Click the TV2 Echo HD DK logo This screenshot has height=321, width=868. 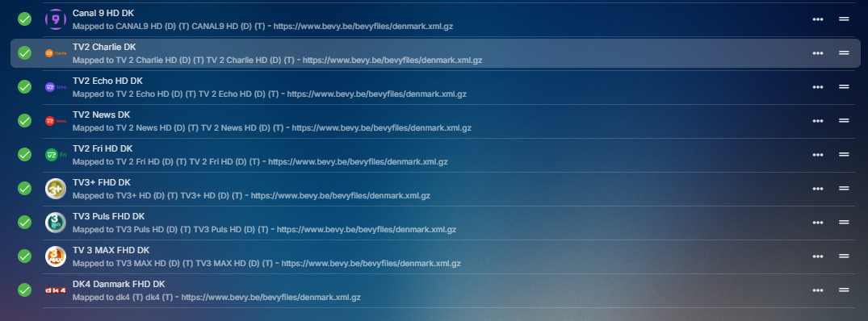[x=56, y=87]
